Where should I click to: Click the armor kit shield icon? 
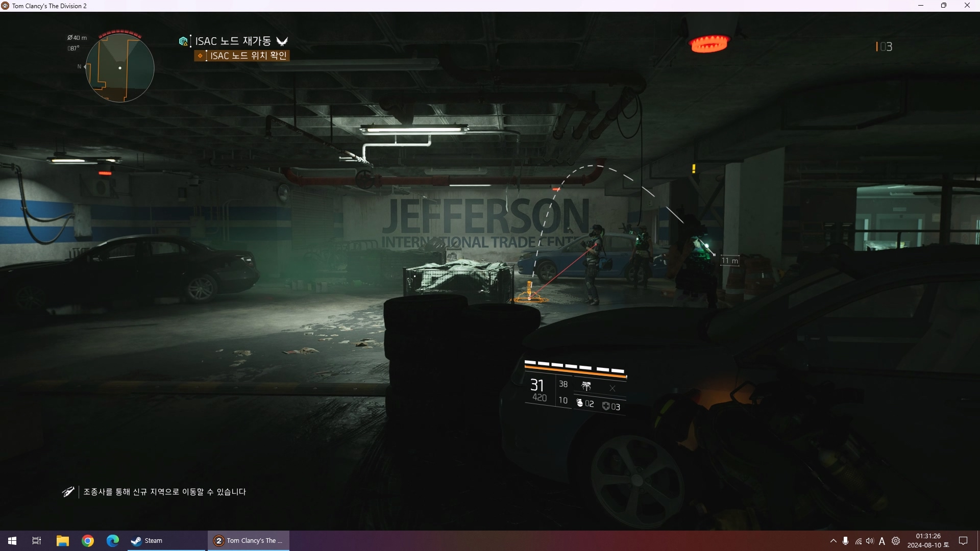click(606, 406)
